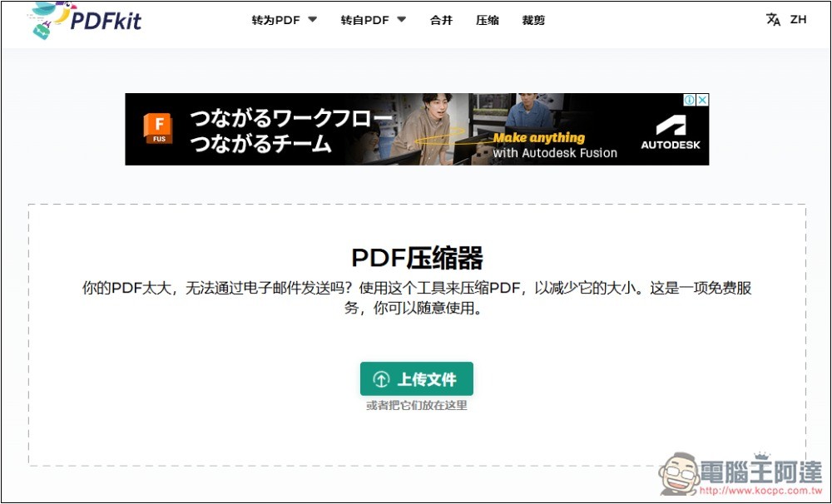
Task: Go to the 合并 merge page
Action: (441, 20)
